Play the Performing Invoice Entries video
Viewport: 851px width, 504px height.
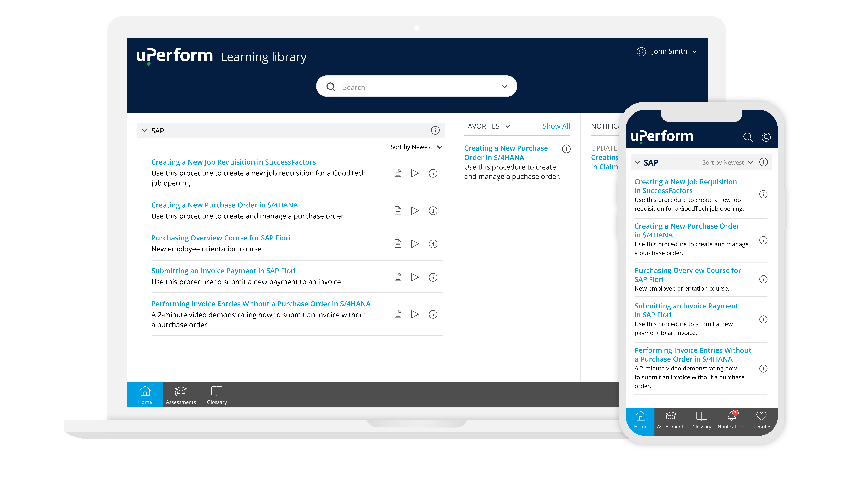(415, 314)
